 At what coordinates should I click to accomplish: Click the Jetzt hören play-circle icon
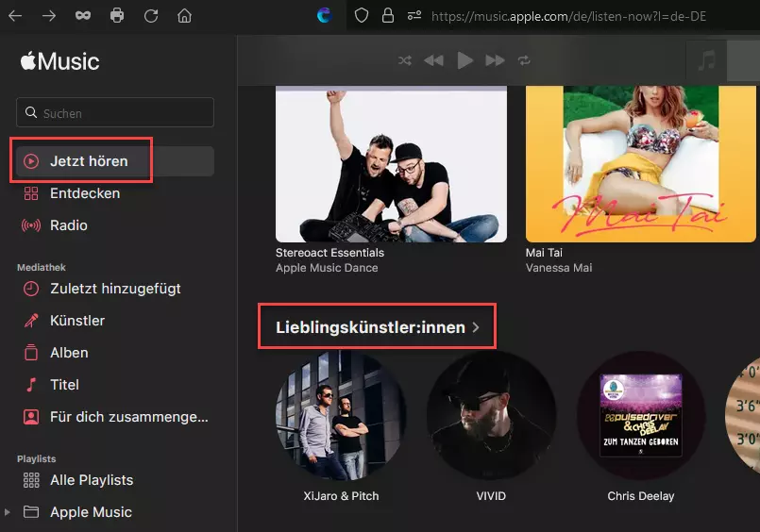click(x=31, y=161)
